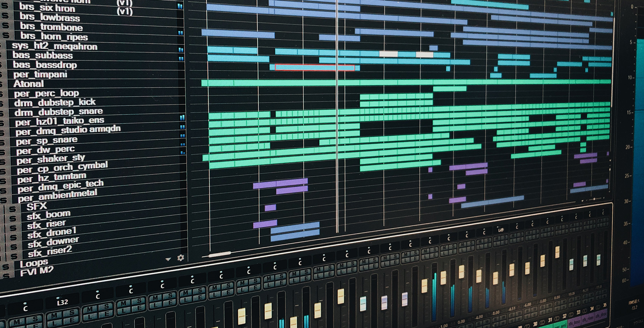Grab the rightmost cyan mixer fader

coord(598,260)
